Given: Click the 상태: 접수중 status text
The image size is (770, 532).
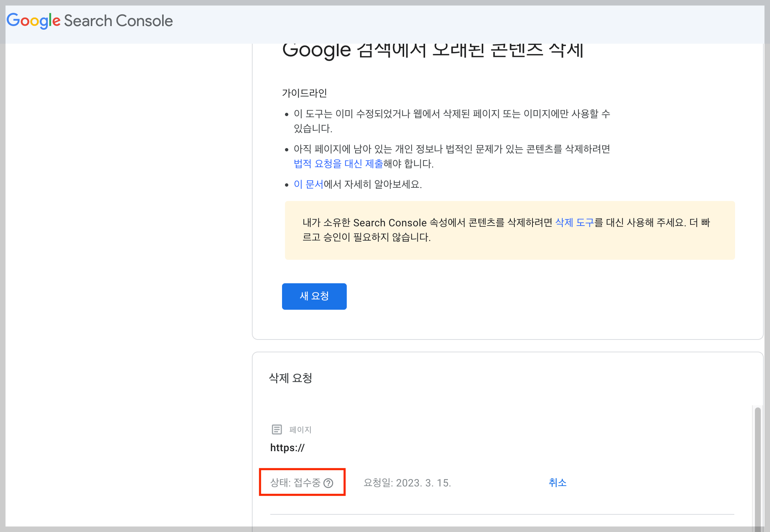Looking at the screenshot, I should pyautogui.click(x=295, y=483).
